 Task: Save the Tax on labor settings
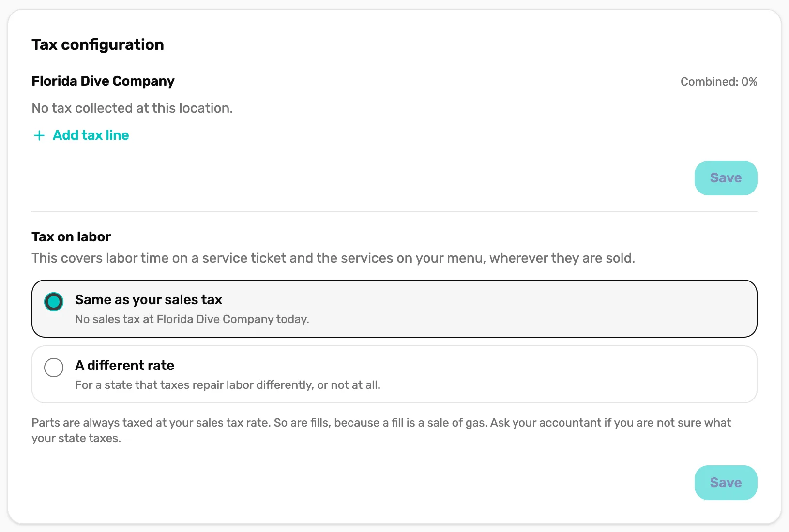tap(726, 483)
